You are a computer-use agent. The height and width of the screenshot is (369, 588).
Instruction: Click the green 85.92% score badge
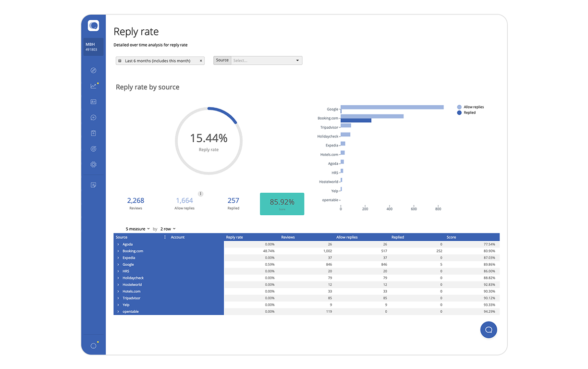pyautogui.click(x=282, y=204)
